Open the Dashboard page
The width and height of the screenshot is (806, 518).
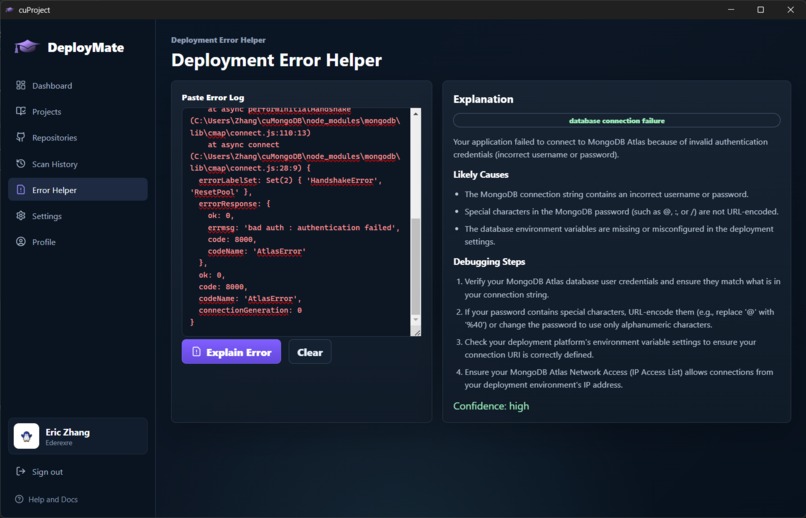pyautogui.click(x=78, y=85)
